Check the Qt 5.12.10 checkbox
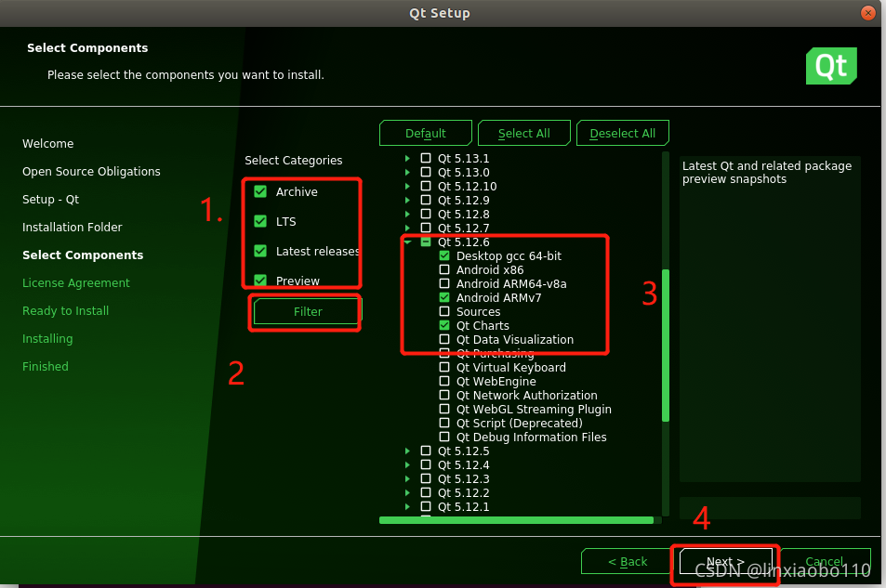The height and width of the screenshot is (588, 886). [426, 186]
